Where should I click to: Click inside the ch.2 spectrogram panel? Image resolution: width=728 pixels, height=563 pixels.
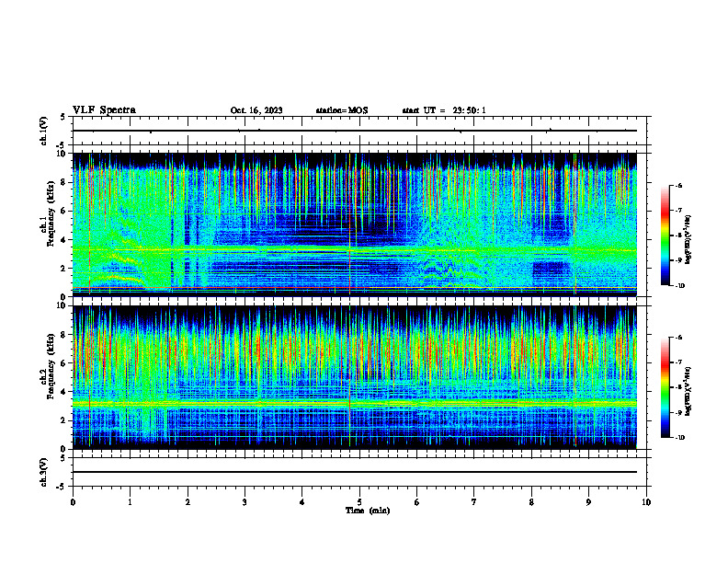[355, 377]
